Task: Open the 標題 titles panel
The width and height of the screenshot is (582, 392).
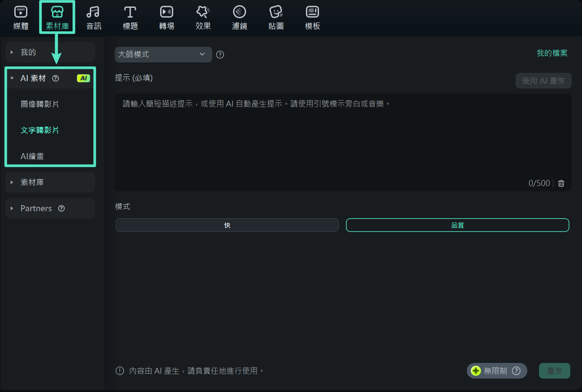Action: coord(130,17)
